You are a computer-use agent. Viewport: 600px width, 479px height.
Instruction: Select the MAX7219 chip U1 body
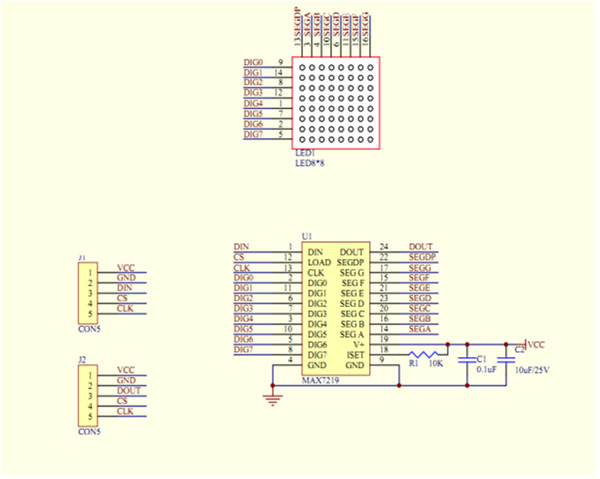(x=336, y=308)
